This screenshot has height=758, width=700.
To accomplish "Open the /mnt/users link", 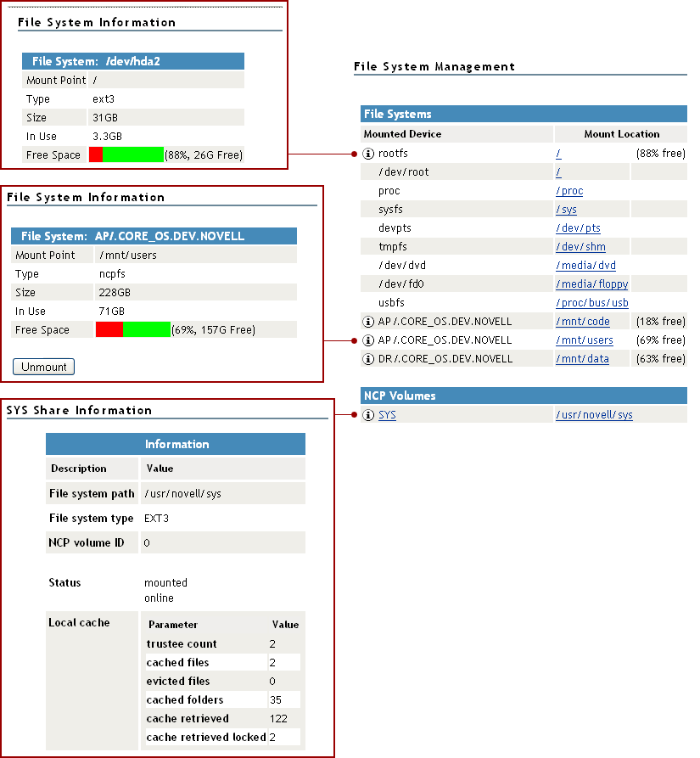I will point(585,340).
